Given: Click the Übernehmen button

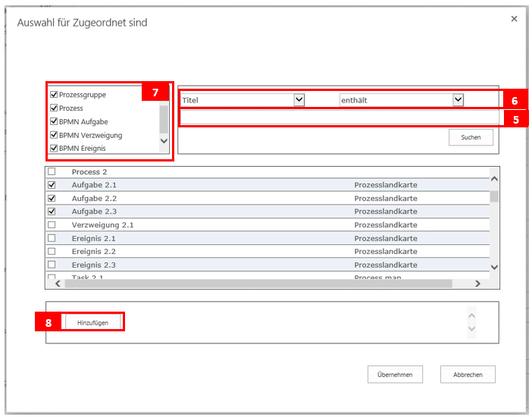Looking at the screenshot, I should coord(394,375).
